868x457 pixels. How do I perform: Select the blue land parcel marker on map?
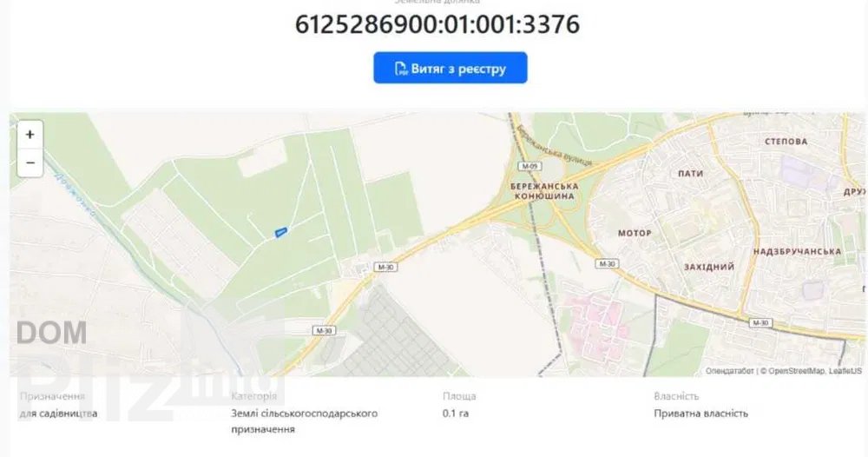(x=281, y=232)
